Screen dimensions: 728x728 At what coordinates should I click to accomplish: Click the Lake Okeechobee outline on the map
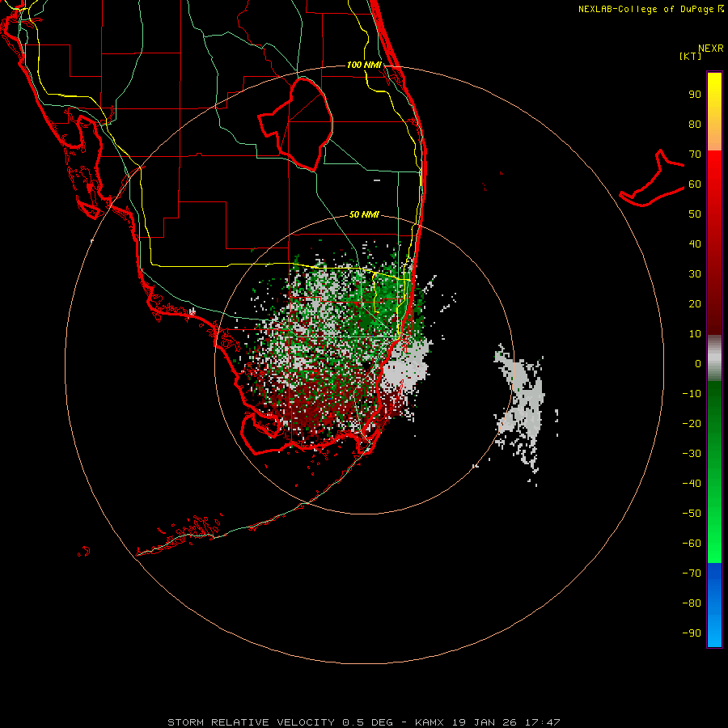click(x=296, y=124)
